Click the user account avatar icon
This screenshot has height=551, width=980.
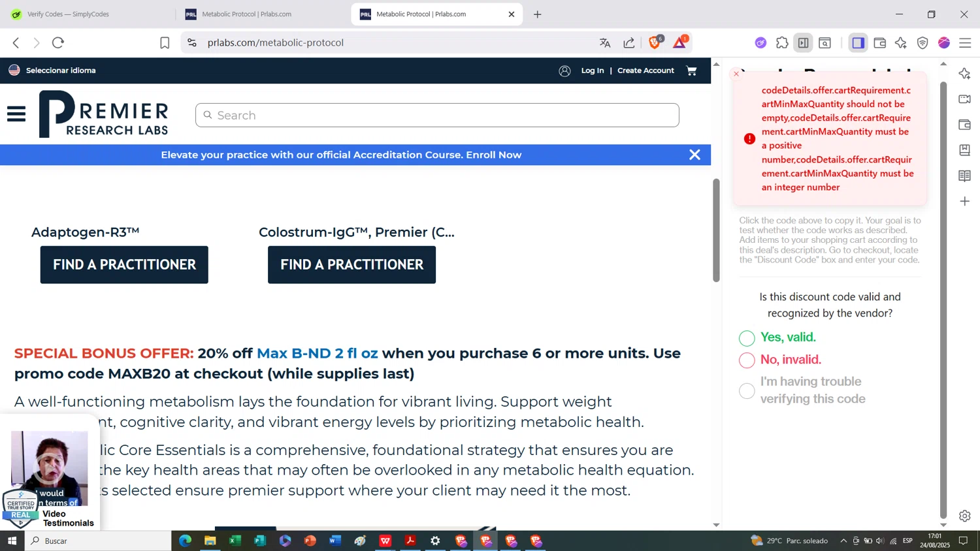(x=564, y=71)
